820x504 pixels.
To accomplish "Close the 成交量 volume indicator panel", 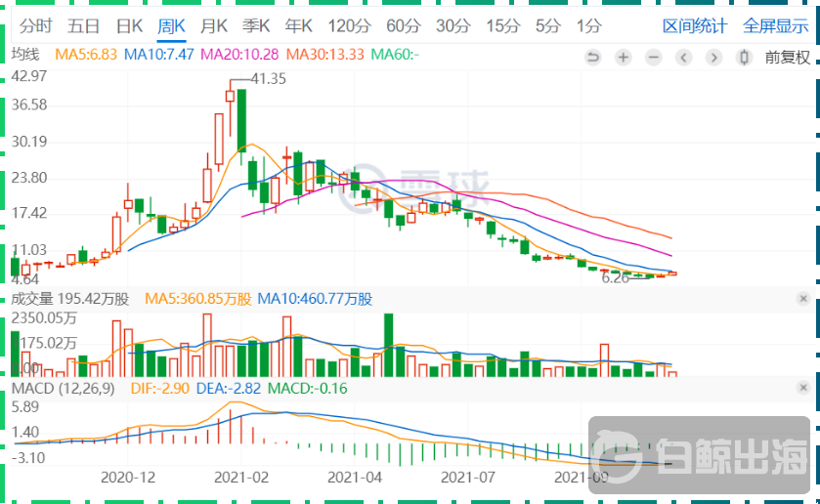I will [x=802, y=298].
